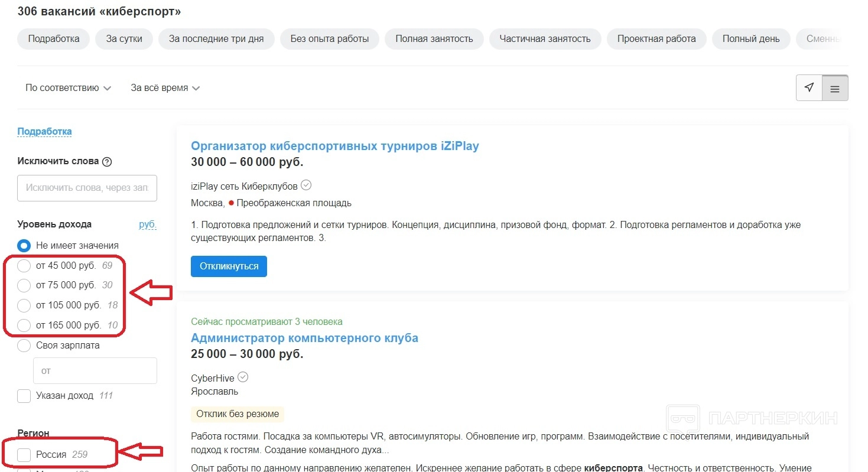Switch to list view icon
This screenshot has width=868, height=472.
coord(835,89)
